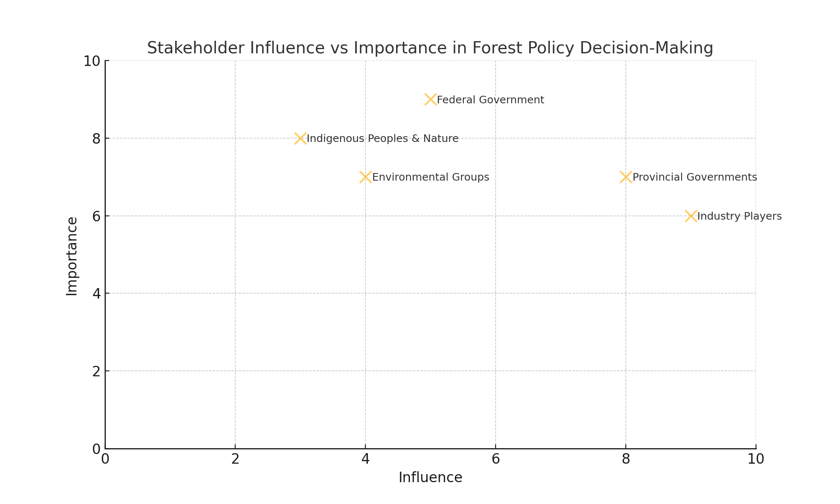The height and width of the screenshot is (504, 840).
Task: Click the Provincial Governments X marker
Action: pos(626,177)
